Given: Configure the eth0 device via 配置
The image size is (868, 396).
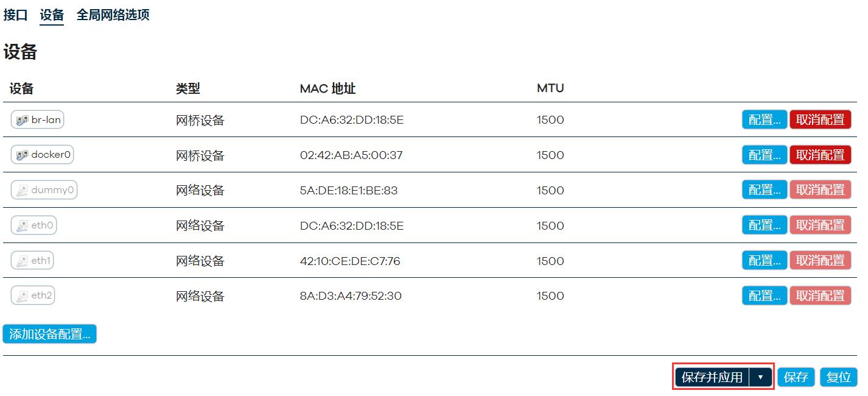Looking at the screenshot, I should pyautogui.click(x=764, y=225).
